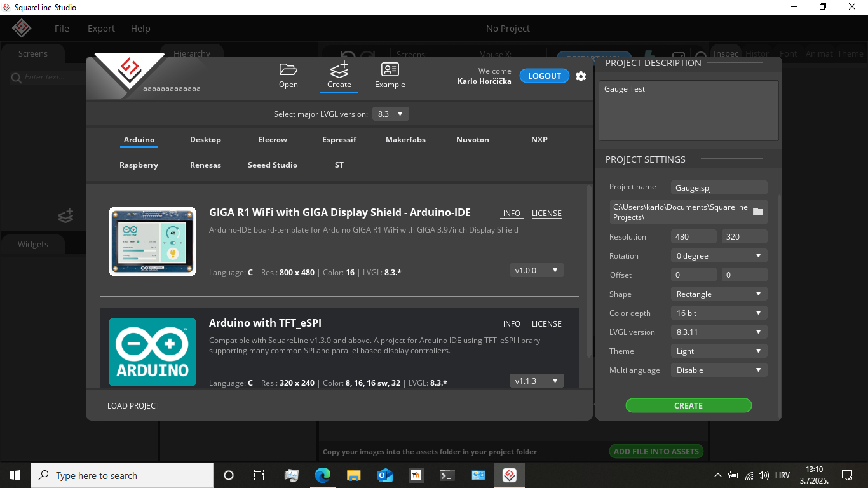This screenshot has width=868, height=488.
Task: Click network icon in system tray
Action: coord(749,475)
